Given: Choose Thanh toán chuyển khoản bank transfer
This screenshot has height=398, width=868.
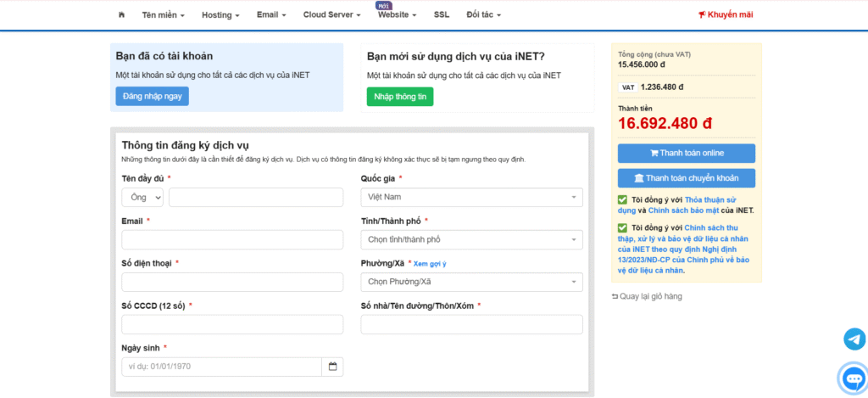Looking at the screenshot, I should click(686, 178).
